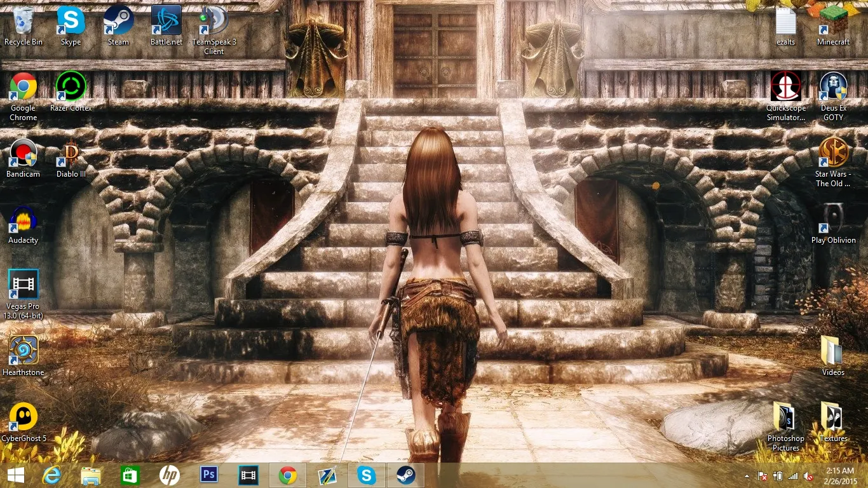Launch Internet Explorer from the taskbar

[x=52, y=475]
